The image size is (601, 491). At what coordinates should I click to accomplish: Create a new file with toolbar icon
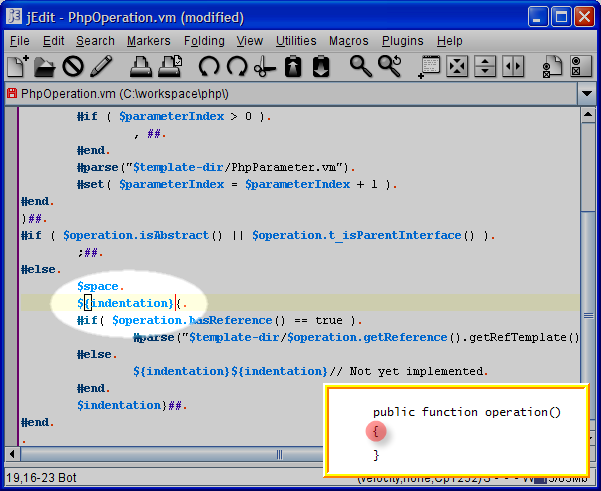click(18, 66)
